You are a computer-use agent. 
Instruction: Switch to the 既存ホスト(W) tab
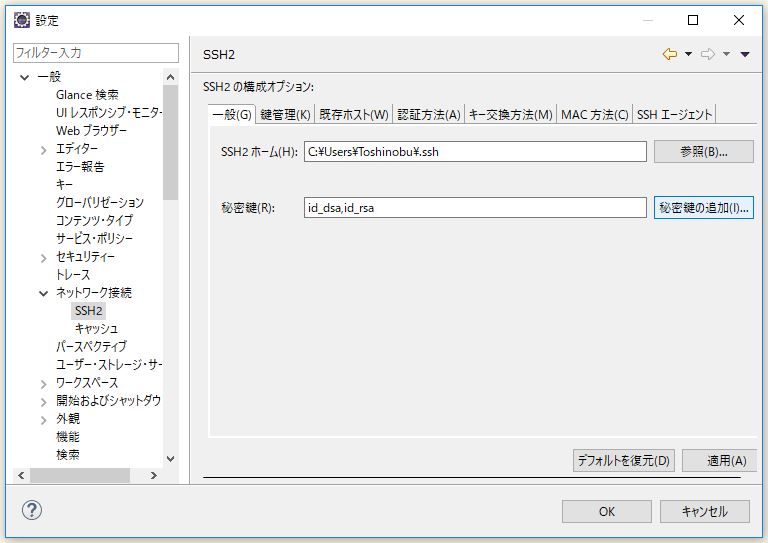click(x=354, y=115)
